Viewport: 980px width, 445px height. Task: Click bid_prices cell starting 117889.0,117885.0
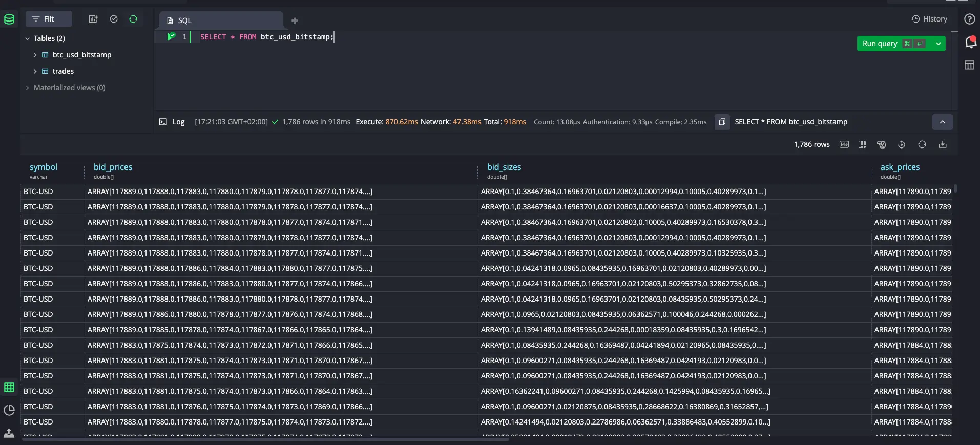pos(281,330)
